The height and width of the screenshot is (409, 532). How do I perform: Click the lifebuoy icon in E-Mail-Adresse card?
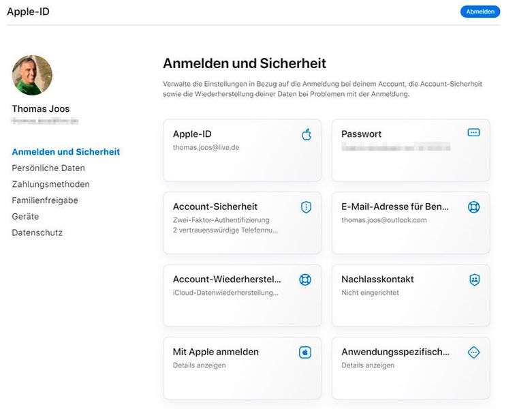(x=473, y=207)
